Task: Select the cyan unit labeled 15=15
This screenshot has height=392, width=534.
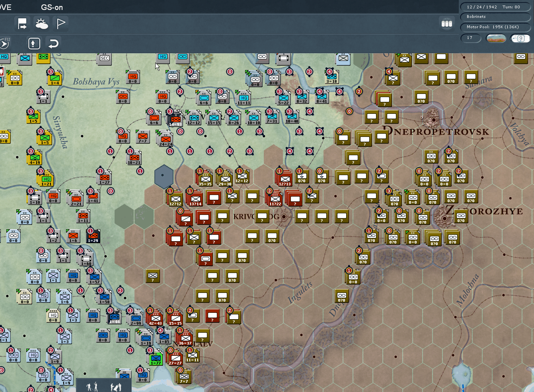Action: coord(214,118)
